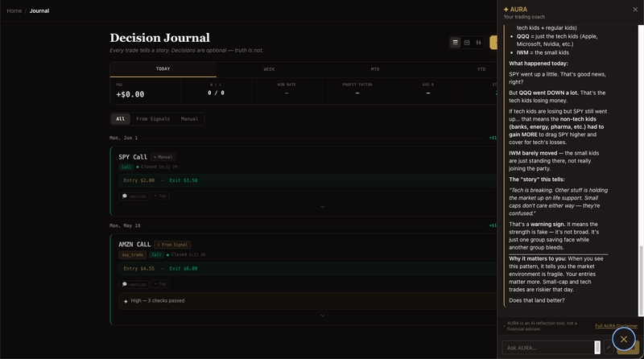Click the Exit $6.00 price
644x359 pixels.
point(184,269)
